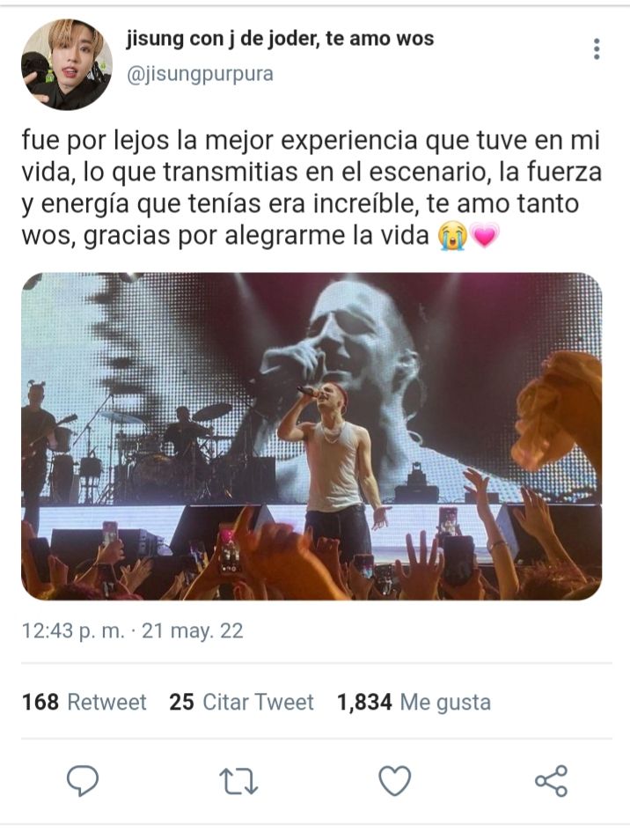Screen dimensions: 630x840
Task: Open the three-dot more options menu
Action: [x=597, y=49]
